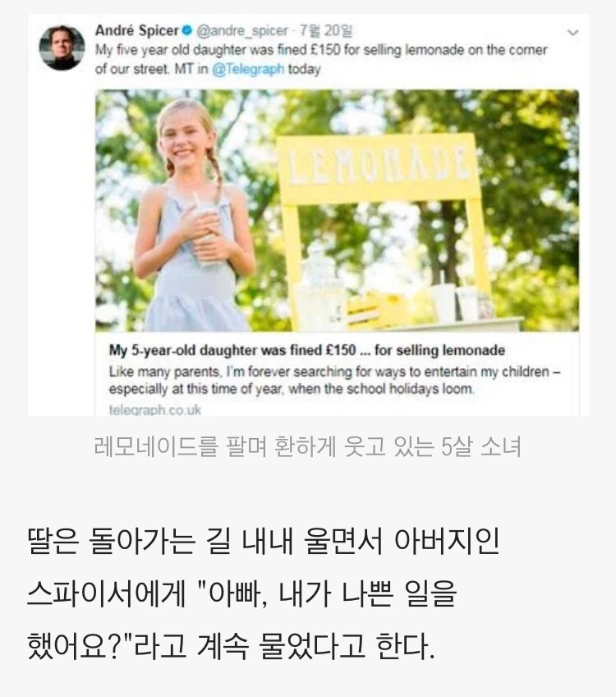
Task: Open the 7월 20일 tweet timestamp
Action: tap(325, 30)
